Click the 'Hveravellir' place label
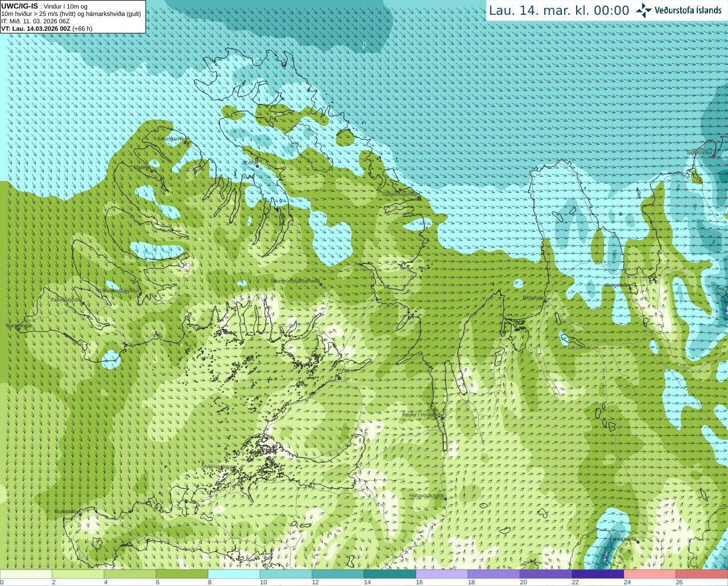728x586 pixels. point(624,539)
